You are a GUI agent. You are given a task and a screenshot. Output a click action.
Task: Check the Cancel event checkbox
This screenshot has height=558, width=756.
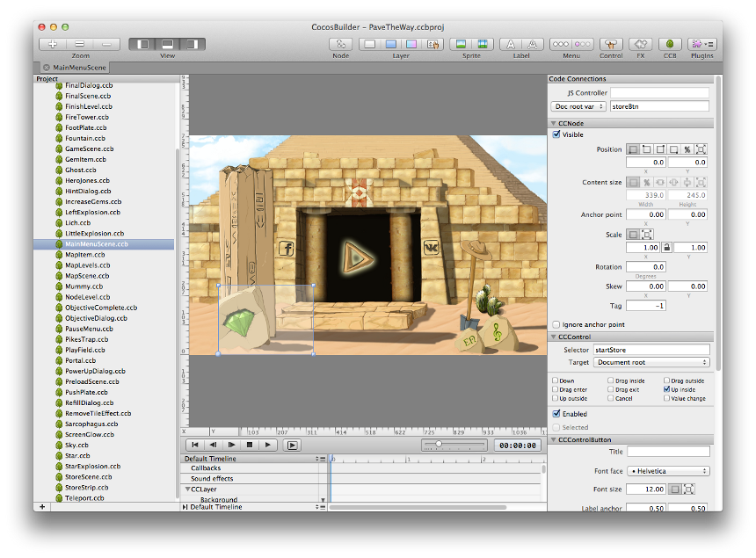point(611,398)
